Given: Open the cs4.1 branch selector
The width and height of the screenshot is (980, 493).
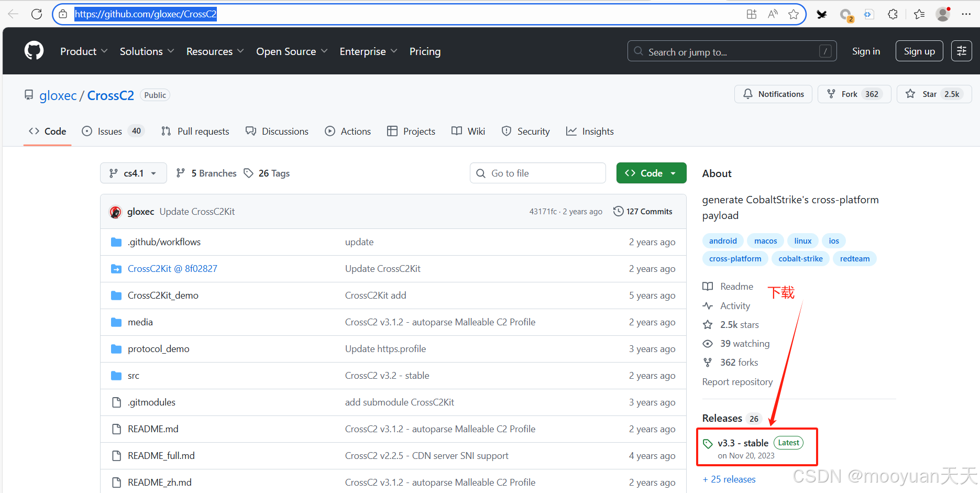Looking at the screenshot, I should coord(134,173).
